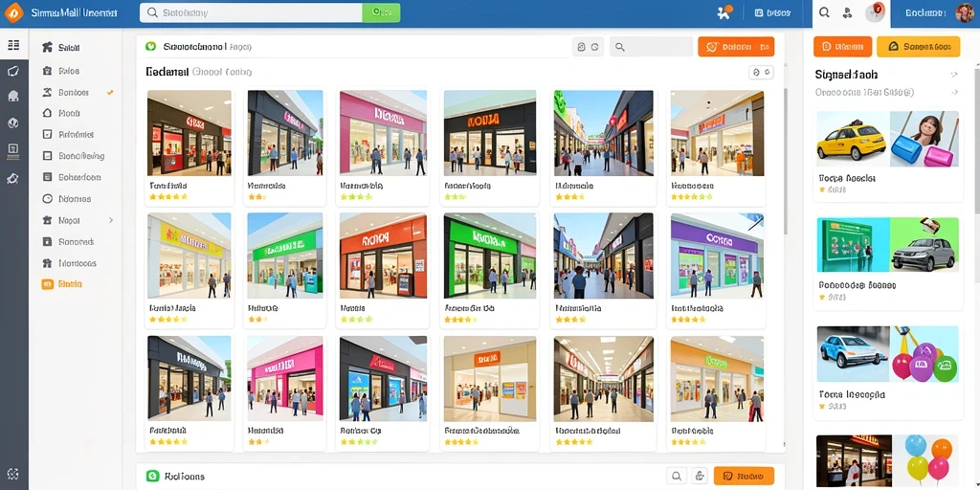980x490 pixels.
Task: Open the black storefront with orange sign card
Action: (x=489, y=145)
